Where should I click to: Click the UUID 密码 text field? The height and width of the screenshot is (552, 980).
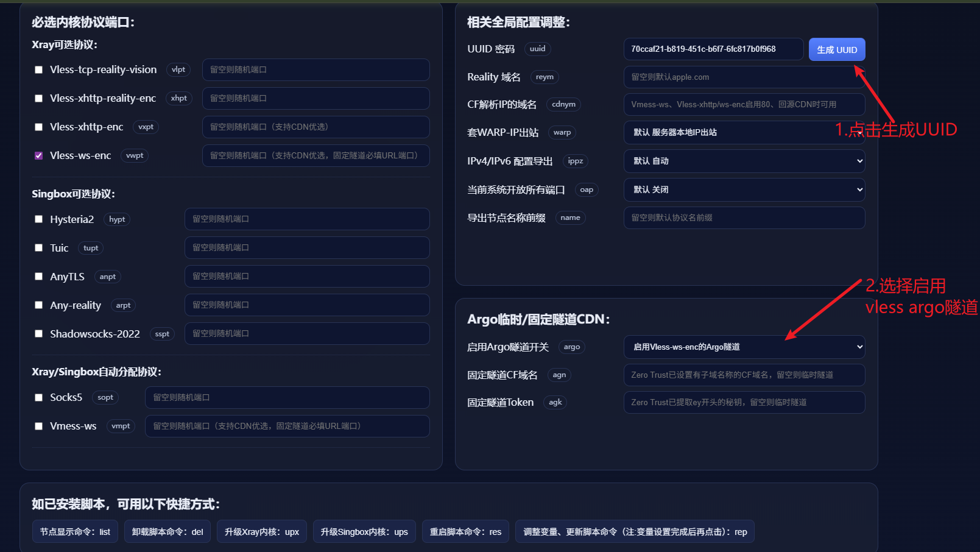(x=713, y=49)
